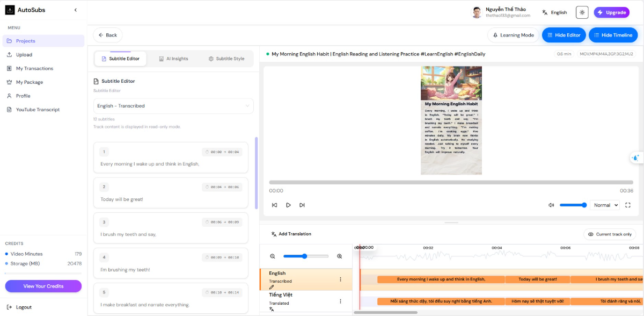Click View Your Credits
Screen dimensions: 644x316
[43, 286]
